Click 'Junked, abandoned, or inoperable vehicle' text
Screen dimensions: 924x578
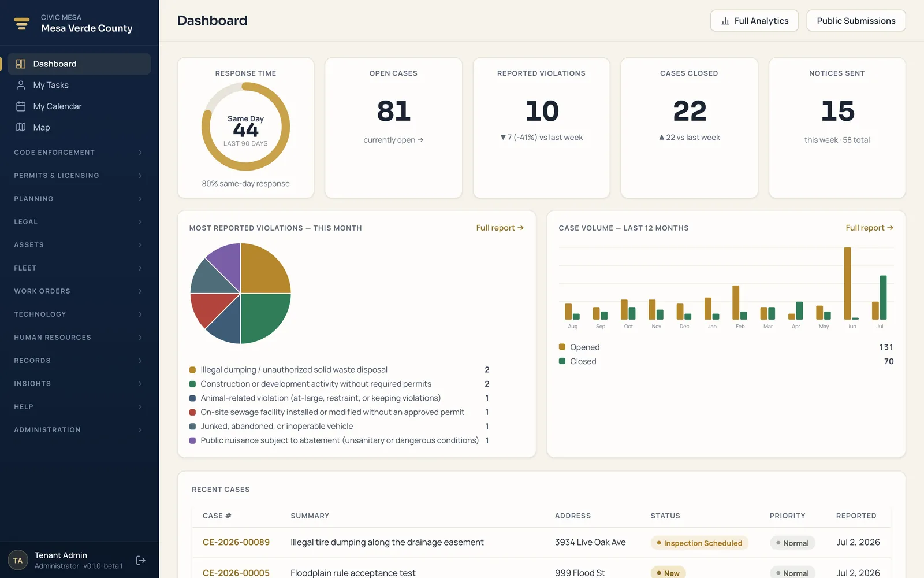click(277, 427)
